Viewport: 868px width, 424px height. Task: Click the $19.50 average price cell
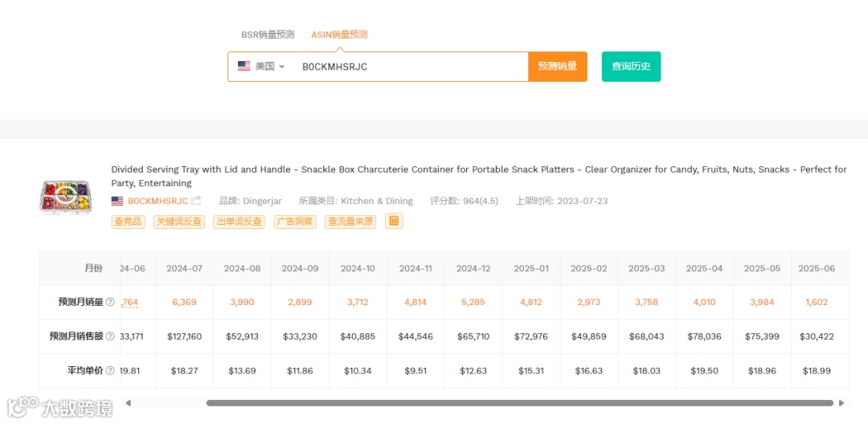coord(704,371)
